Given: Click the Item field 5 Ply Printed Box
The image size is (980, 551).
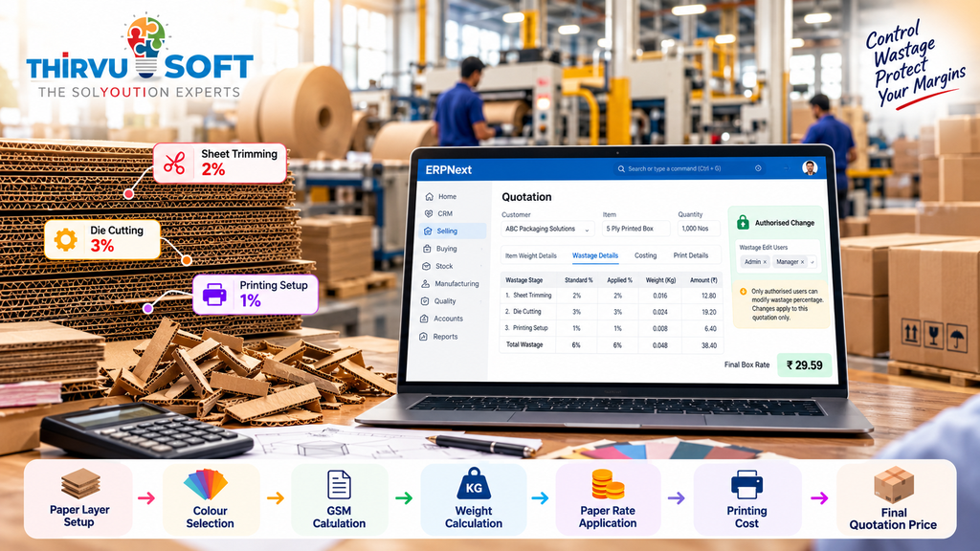Looking at the screenshot, I should click(635, 229).
